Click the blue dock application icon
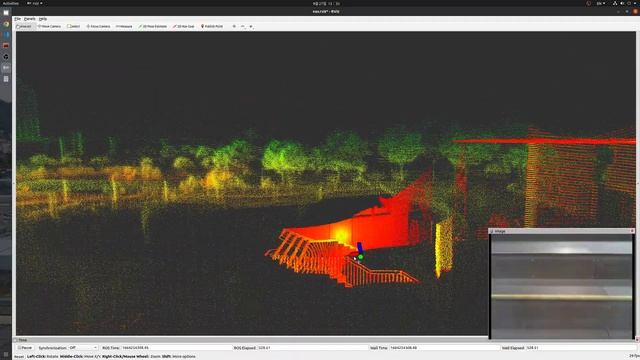 coord(6,35)
